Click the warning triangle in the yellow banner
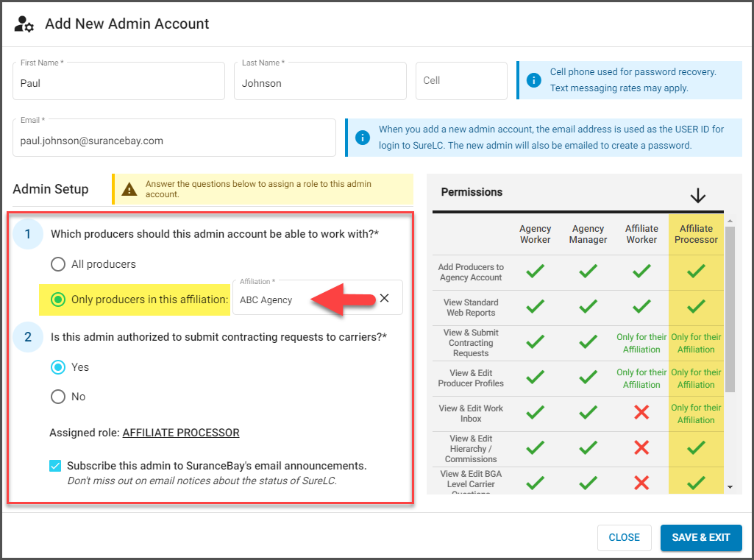Viewport: 754px width, 560px height. tap(129, 189)
